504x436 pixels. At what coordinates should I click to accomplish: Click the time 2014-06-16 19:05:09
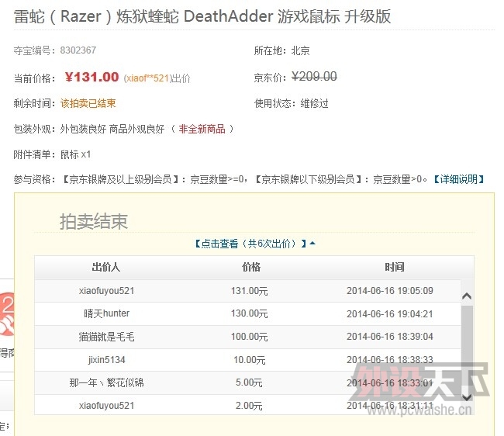[x=389, y=291]
